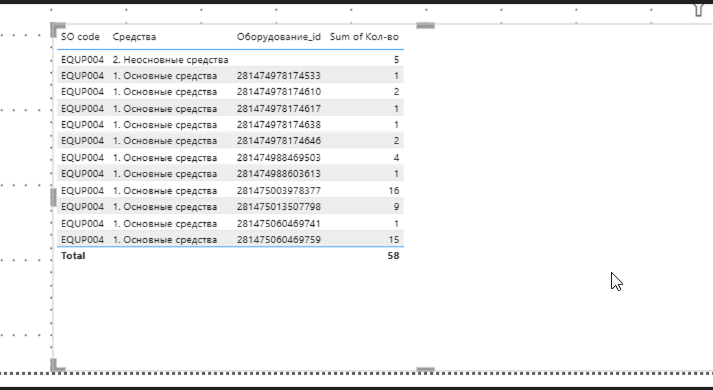This screenshot has height=390, width=713.
Task: Click the filter funnel icon at top right
Action: point(698,9)
